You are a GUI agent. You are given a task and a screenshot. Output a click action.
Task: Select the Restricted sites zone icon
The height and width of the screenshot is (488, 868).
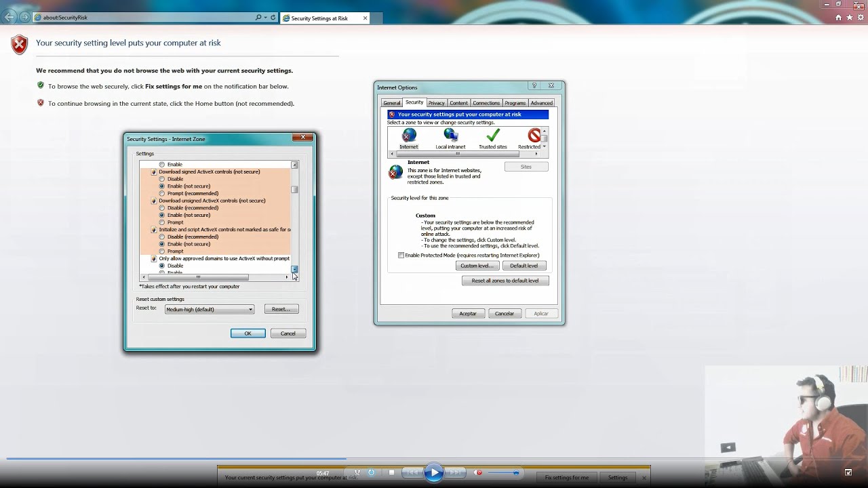point(534,135)
